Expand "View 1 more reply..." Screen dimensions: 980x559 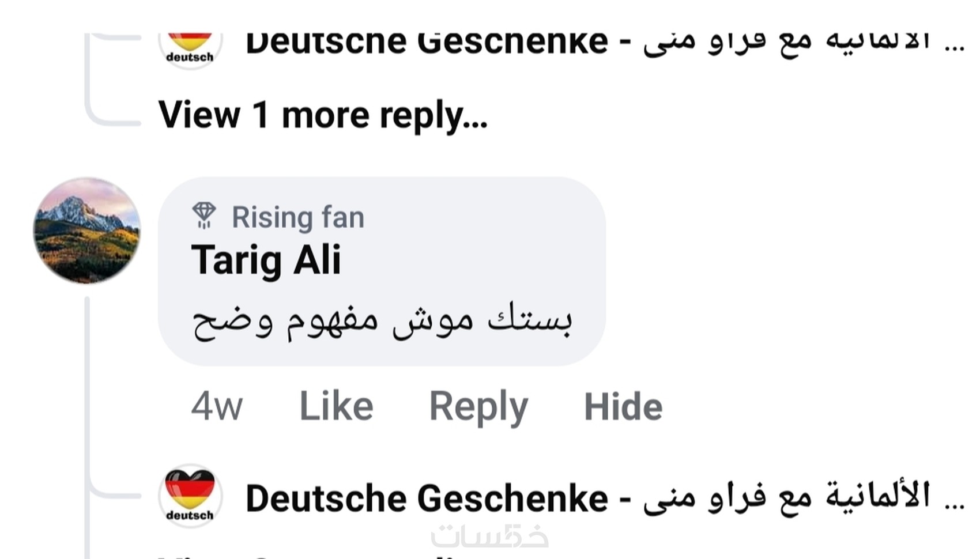click(x=323, y=115)
